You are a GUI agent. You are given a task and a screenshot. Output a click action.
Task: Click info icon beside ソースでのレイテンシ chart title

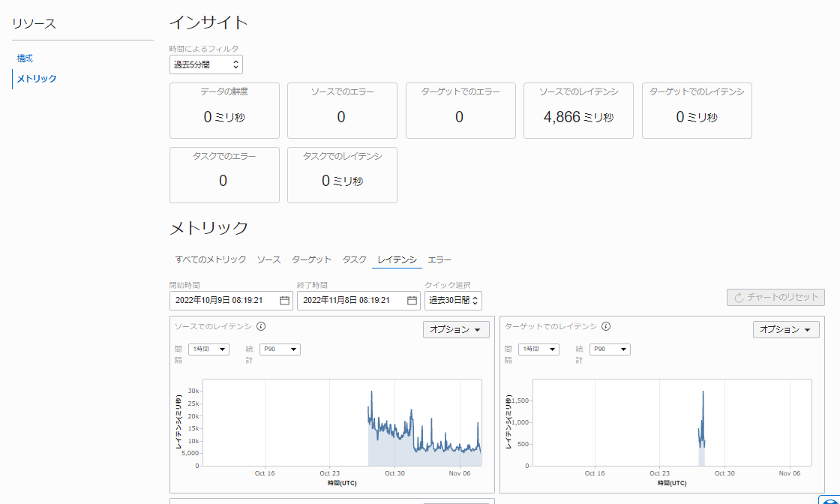click(261, 326)
